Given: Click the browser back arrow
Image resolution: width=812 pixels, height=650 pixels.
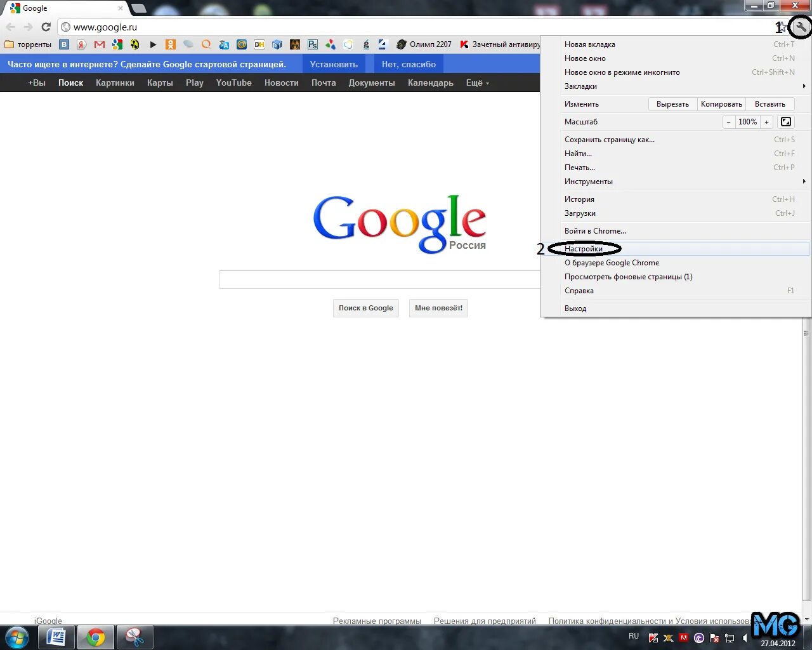Looking at the screenshot, I should 11,27.
